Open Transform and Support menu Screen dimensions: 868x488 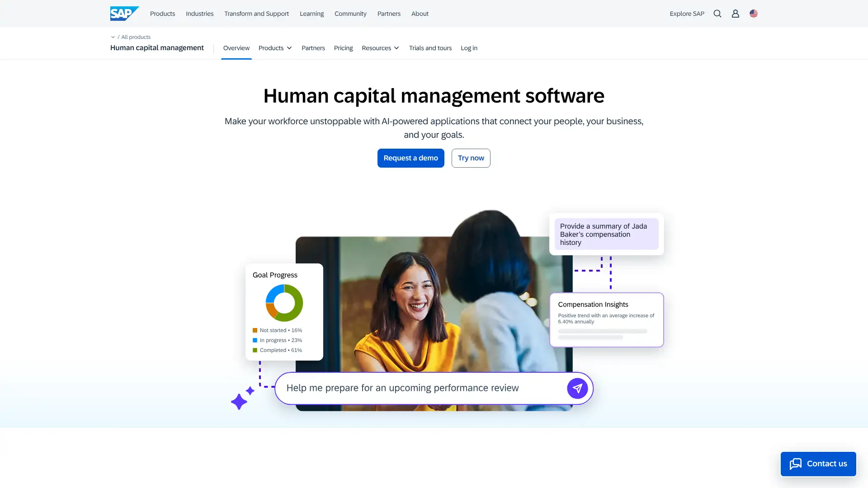point(256,14)
